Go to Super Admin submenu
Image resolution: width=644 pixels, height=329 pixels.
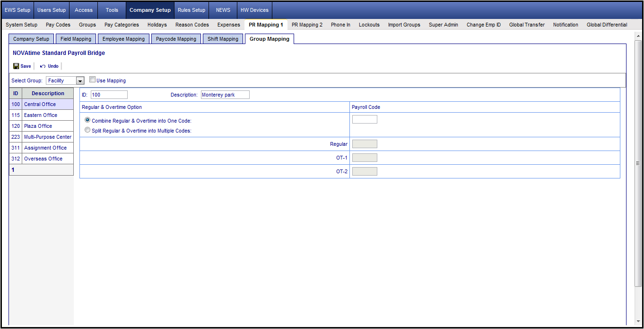444,25
